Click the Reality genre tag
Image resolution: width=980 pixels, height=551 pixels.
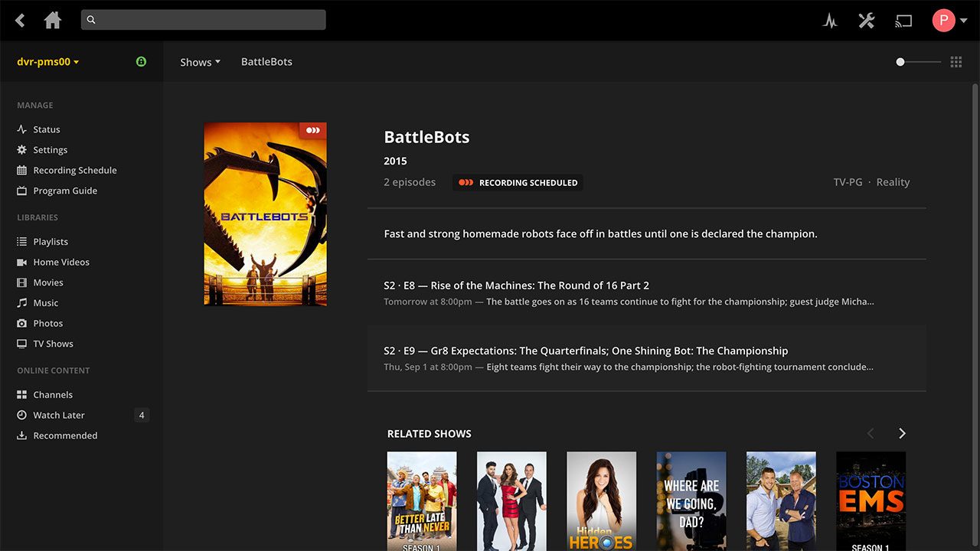(893, 182)
